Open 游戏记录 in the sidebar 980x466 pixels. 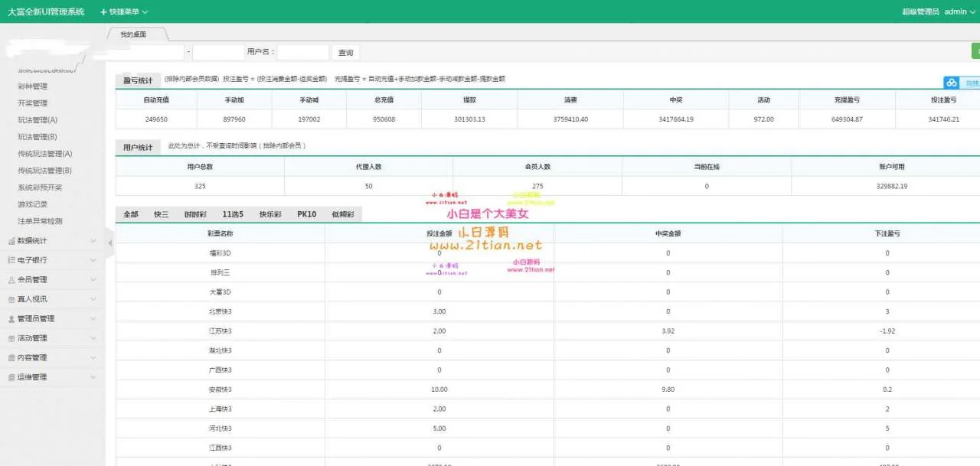32,204
